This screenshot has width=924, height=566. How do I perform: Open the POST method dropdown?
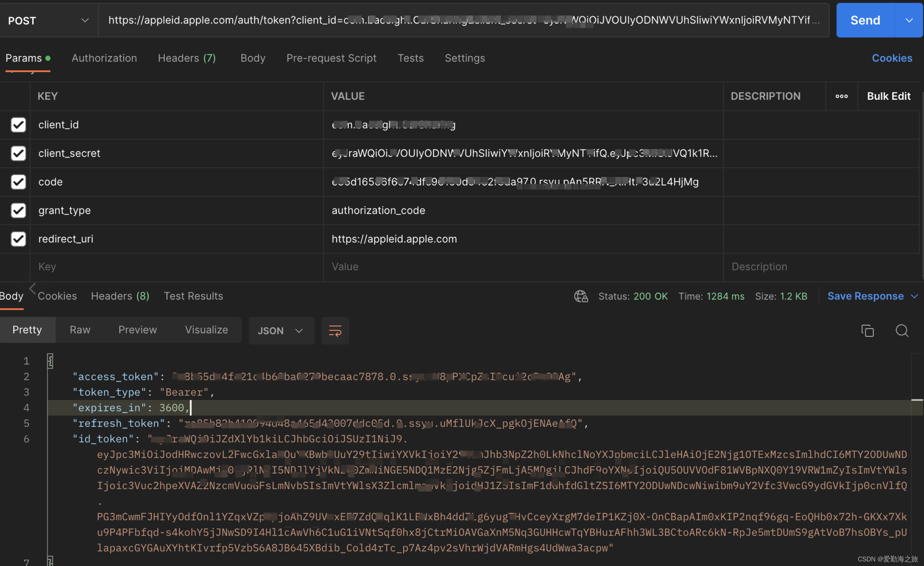(49, 20)
